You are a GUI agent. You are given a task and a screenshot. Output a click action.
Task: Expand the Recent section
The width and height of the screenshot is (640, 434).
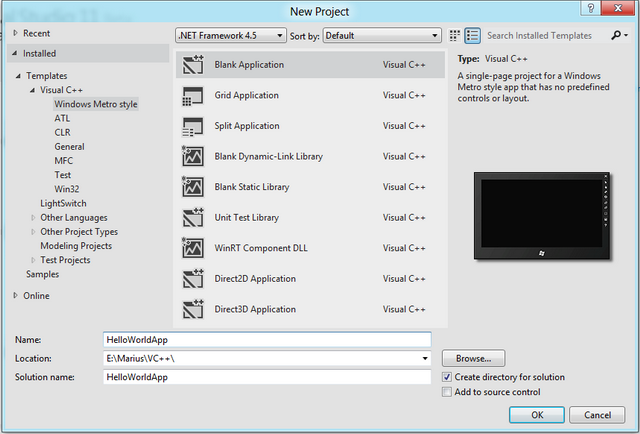point(16,33)
